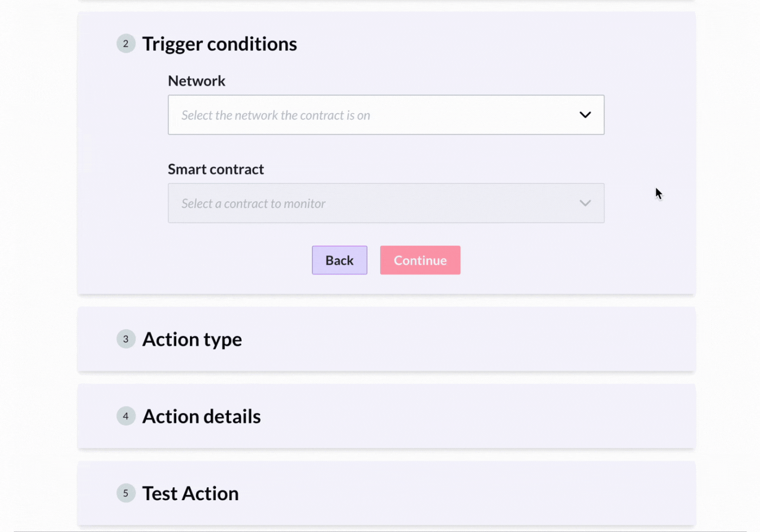Click the step 3 circle beside Action type
The height and width of the screenshot is (532, 760).
pos(126,339)
